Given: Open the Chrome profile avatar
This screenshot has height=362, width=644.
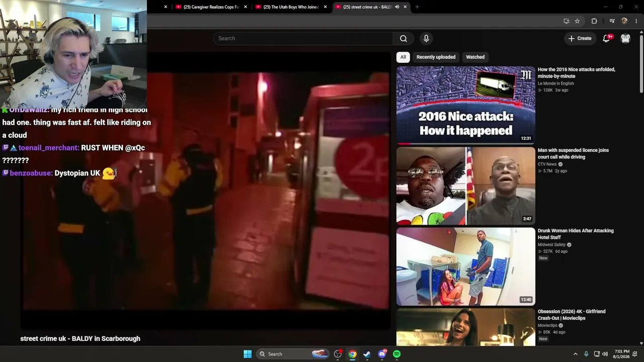Looking at the screenshot, I should point(624,21).
